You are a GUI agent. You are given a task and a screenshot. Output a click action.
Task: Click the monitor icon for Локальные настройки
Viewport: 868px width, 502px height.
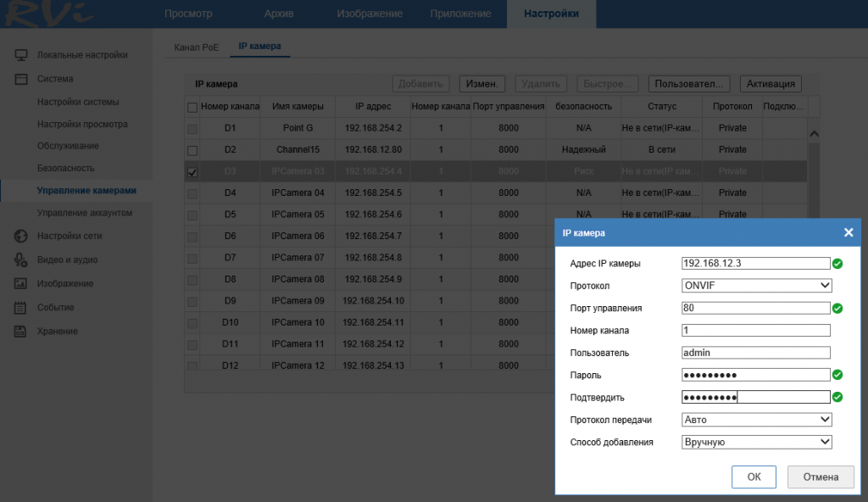click(21, 55)
